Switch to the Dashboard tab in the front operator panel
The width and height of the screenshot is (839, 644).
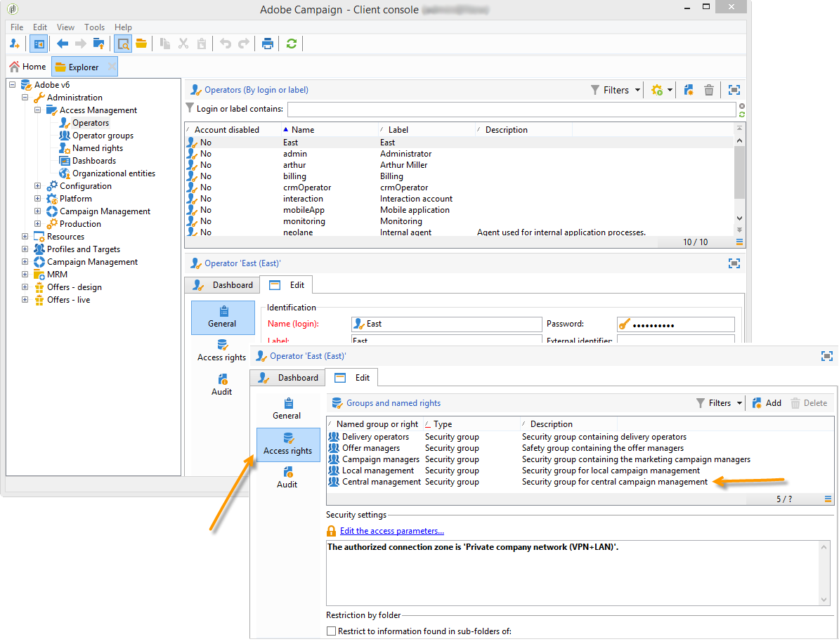tap(288, 378)
